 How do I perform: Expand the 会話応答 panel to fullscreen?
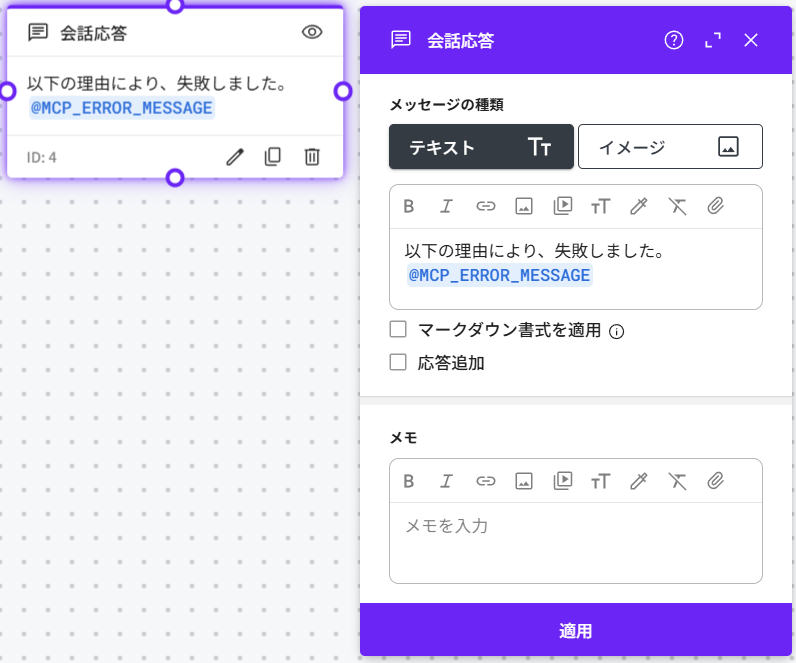[713, 40]
